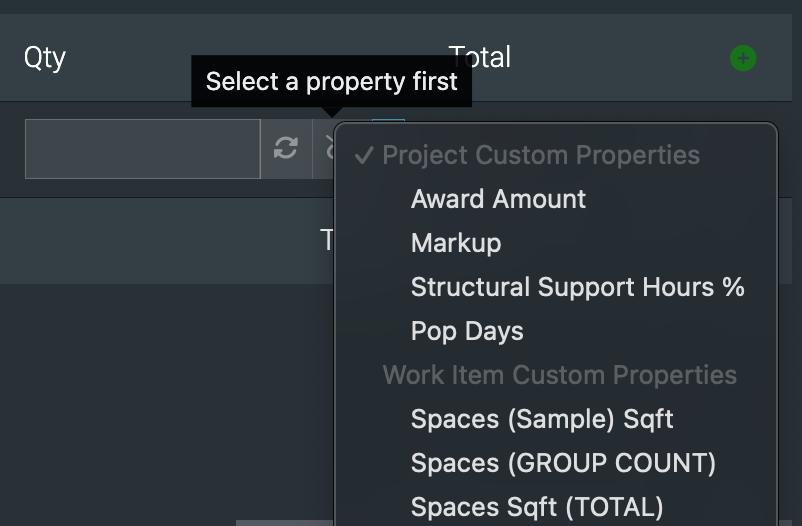Click the horizontal scrollbar at the bottom

coord(284,523)
